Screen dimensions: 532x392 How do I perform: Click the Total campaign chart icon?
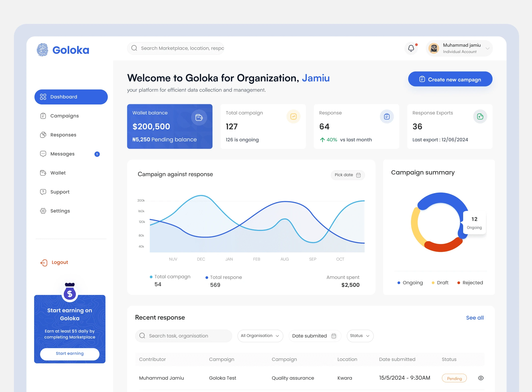(x=293, y=117)
